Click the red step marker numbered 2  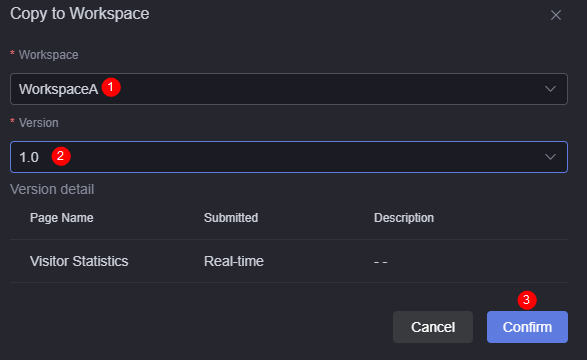coord(61,156)
